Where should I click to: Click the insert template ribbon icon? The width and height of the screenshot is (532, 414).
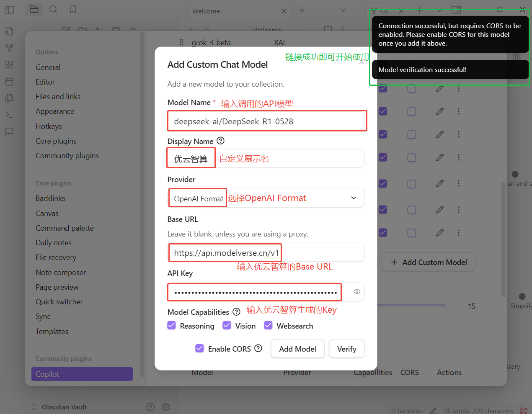9,98
